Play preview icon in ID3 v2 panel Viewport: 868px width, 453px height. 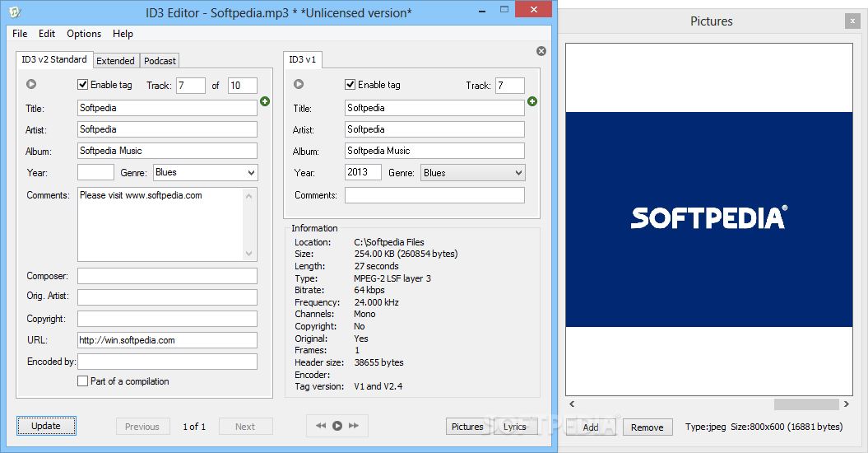pyautogui.click(x=31, y=84)
